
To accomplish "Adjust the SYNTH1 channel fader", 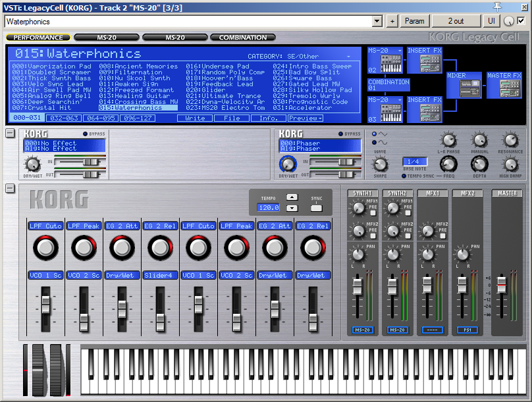I will tap(358, 286).
